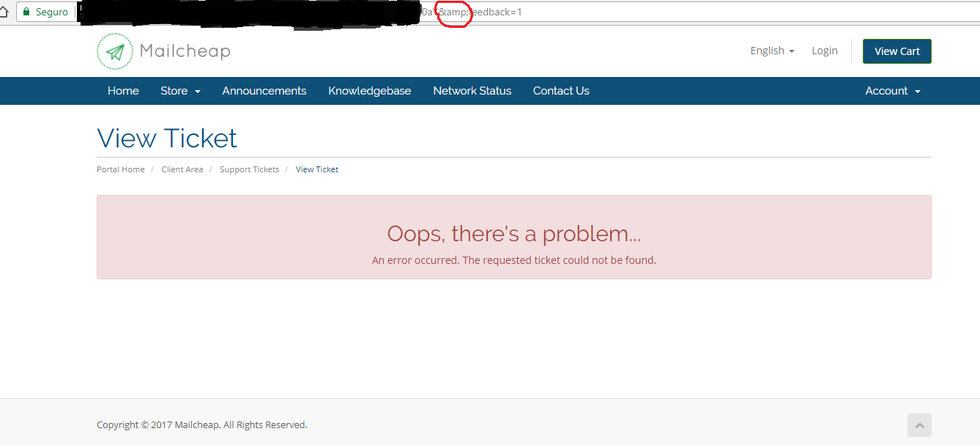Open Support Tickets breadcrumb link
Image resolution: width=980 pixels, height=445 pixels.
point(249,169)
